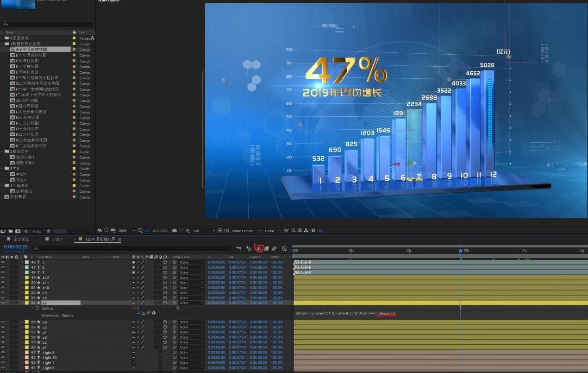This screenshot has height=373, width=588.
Task: Turn off the Light 8 layer
Action: pyautogui.click(x=3, y=353)
